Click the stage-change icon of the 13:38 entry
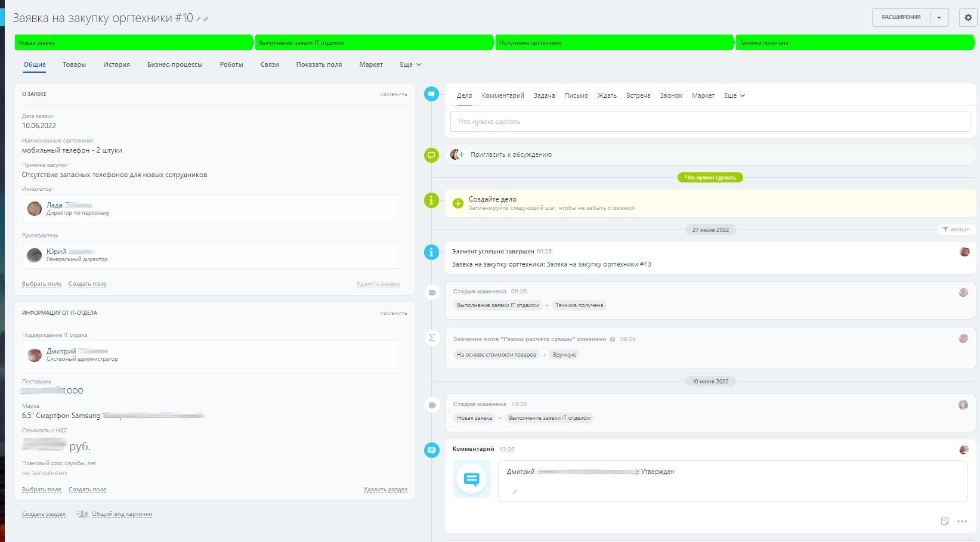Screen dimensions: 980x542 click(432, 405)
